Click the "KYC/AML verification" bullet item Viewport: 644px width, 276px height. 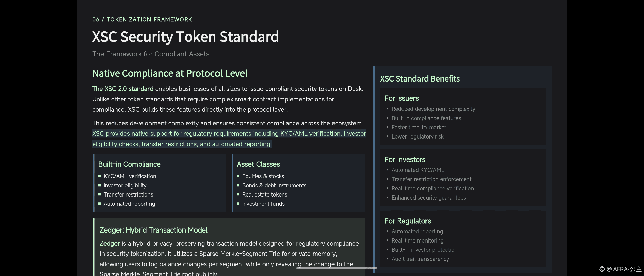[x=130, y=176]
